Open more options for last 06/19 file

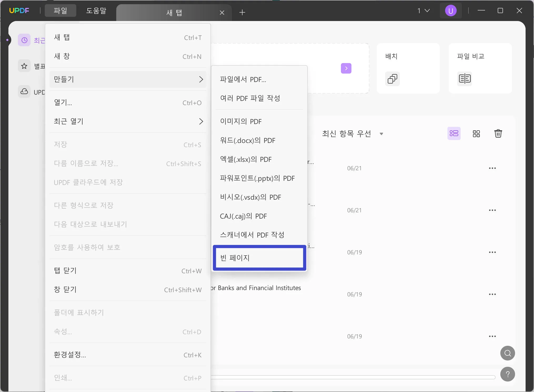pos(492,336)
